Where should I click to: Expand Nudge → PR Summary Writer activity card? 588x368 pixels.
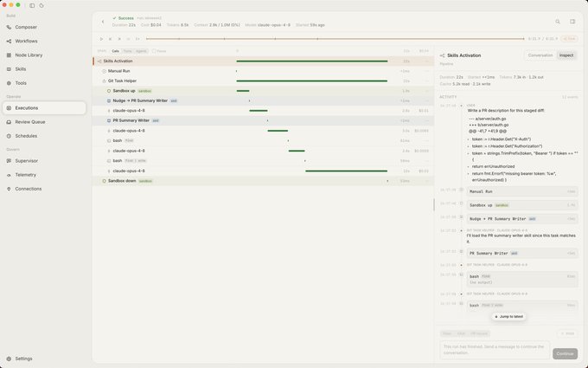(522, 219)
